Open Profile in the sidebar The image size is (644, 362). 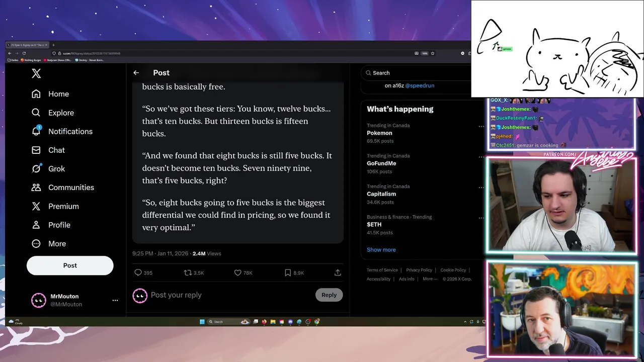click(51, 225)
